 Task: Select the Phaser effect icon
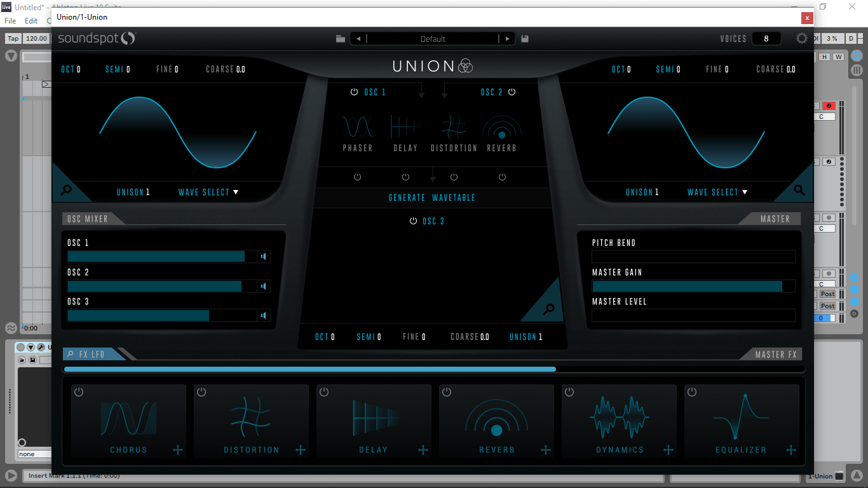click(x=358, y=126)
